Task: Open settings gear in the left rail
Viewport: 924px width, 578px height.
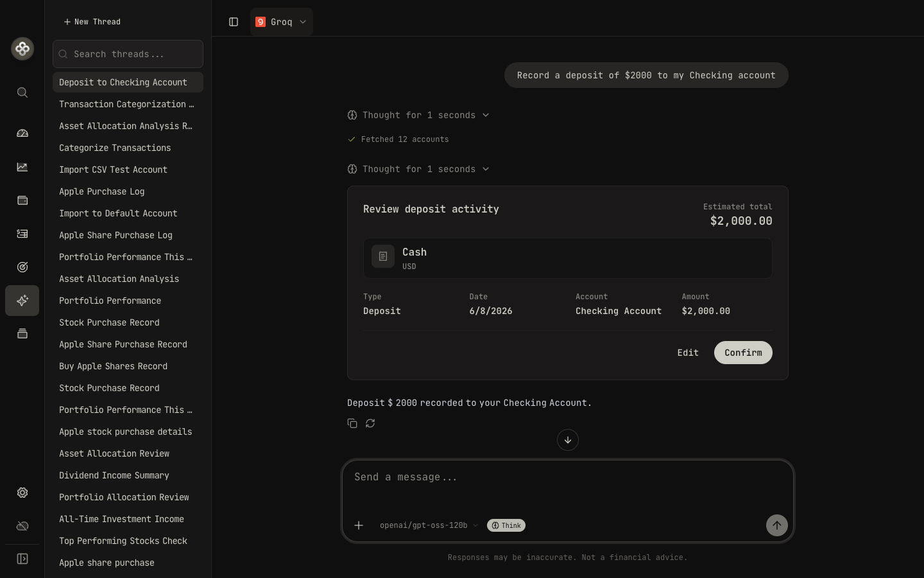Action: (22, 493)
